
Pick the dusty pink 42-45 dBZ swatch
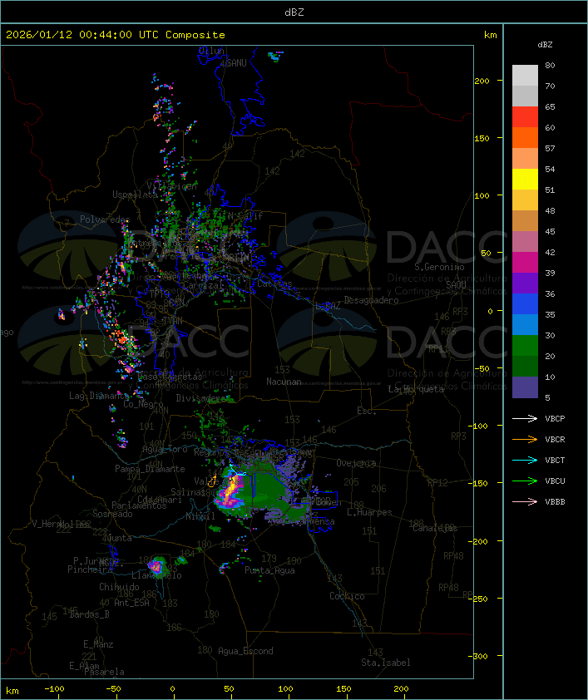pos(525,242)
